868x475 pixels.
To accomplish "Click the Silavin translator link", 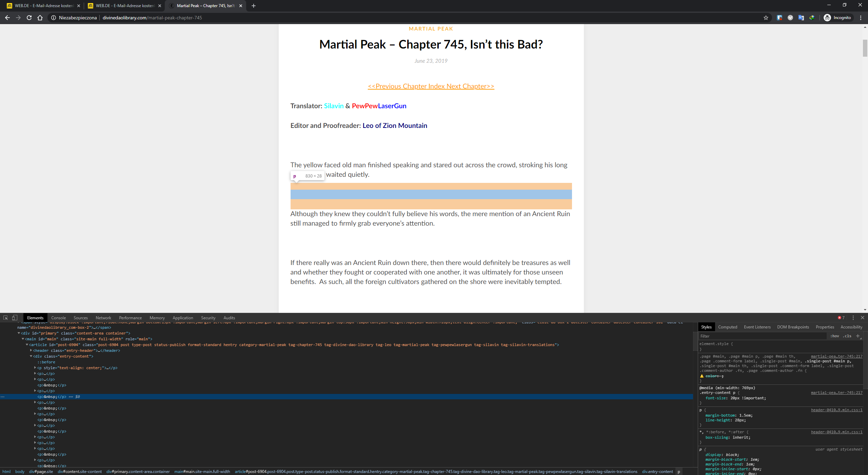I will coord(334,106).
